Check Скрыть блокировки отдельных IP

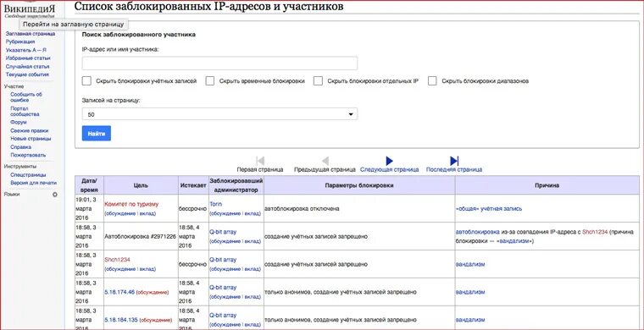pyautogui.click(x=318, y=80)
